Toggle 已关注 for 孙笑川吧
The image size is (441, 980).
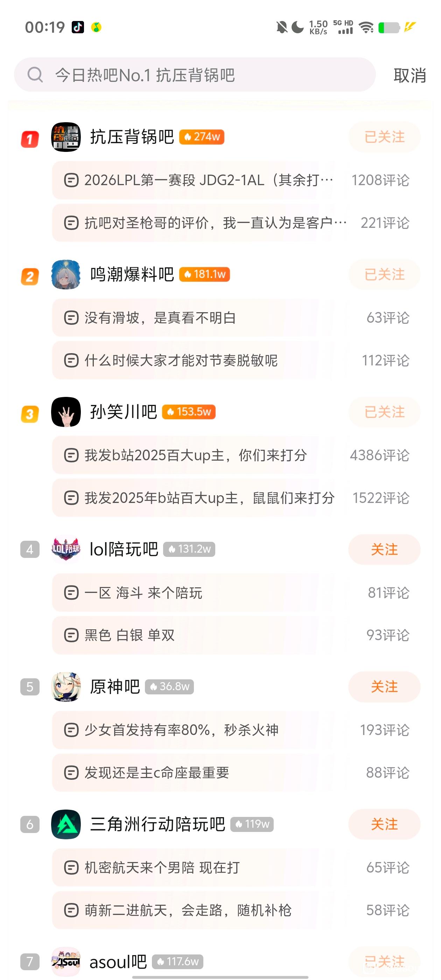tap(384, 412)
